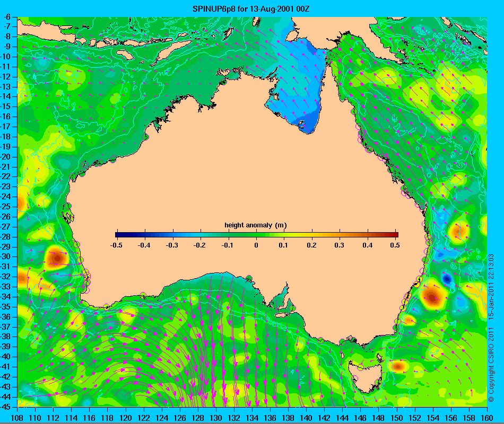
Task: Click the latitude axis label "-30"
Action: pos(5,257)
